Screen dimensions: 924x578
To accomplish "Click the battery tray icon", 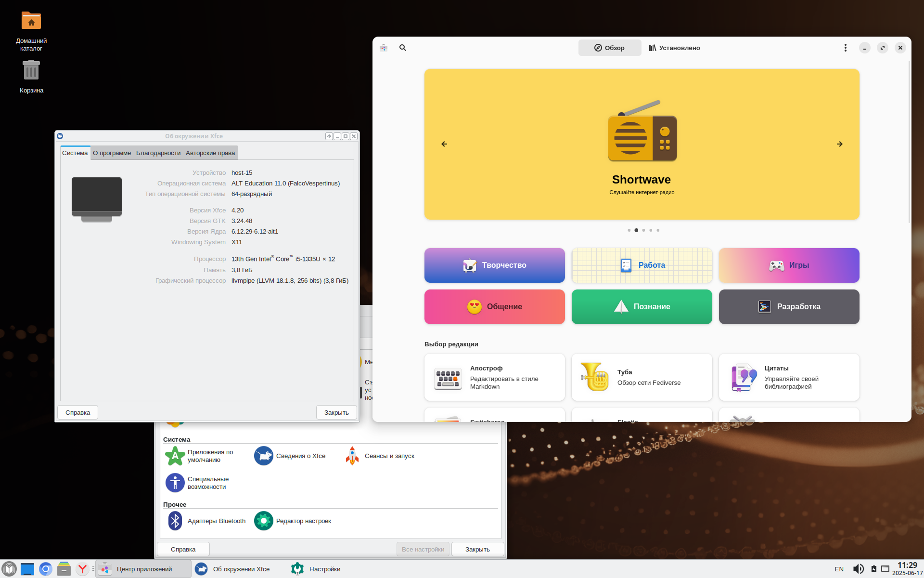I will (873, 569).
